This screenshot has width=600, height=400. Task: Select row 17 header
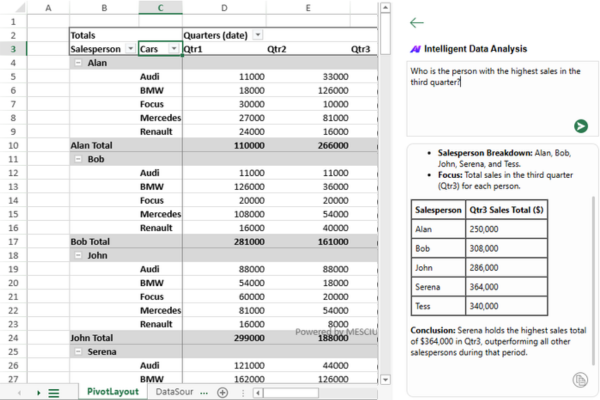[x=13, y=242]
